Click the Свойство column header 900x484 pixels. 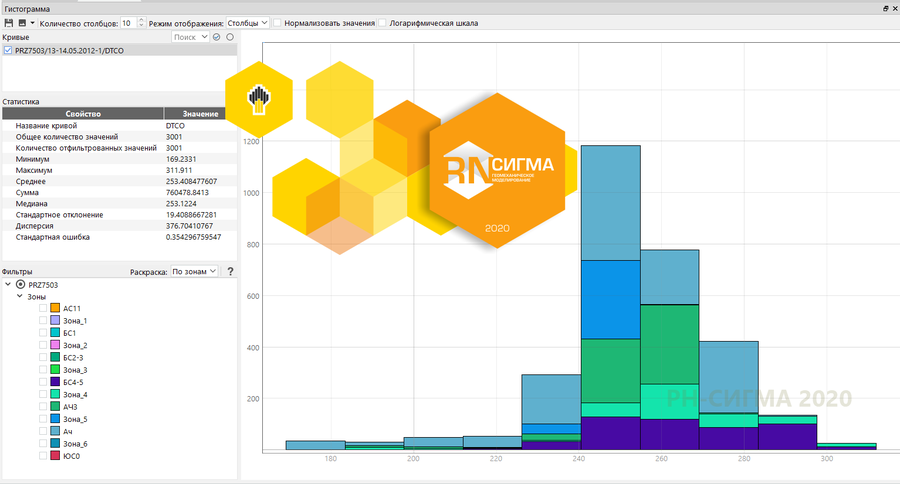point(82,114)
